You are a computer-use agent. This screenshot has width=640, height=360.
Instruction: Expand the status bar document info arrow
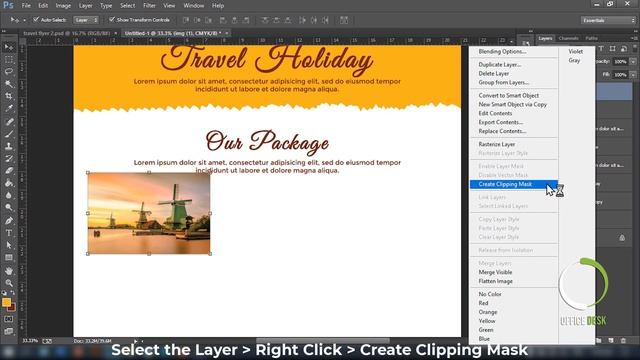click(x=136, y=341)
